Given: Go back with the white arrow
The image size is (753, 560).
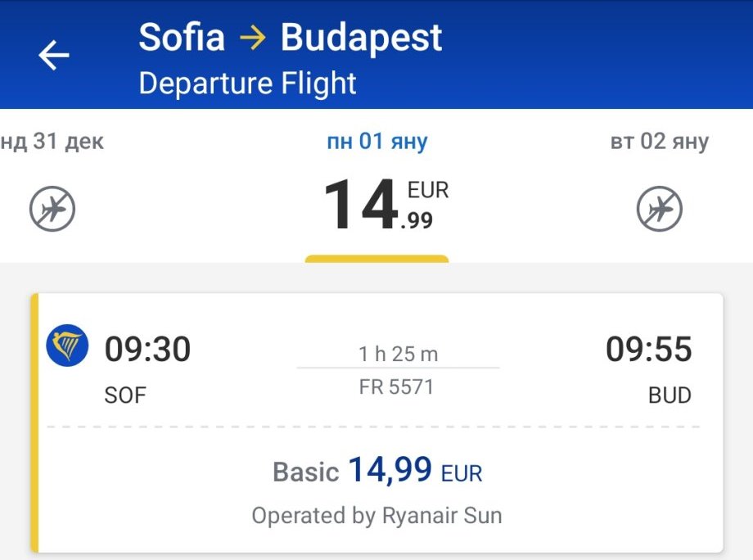Looking at the screenshot, I should pos(54,56).
